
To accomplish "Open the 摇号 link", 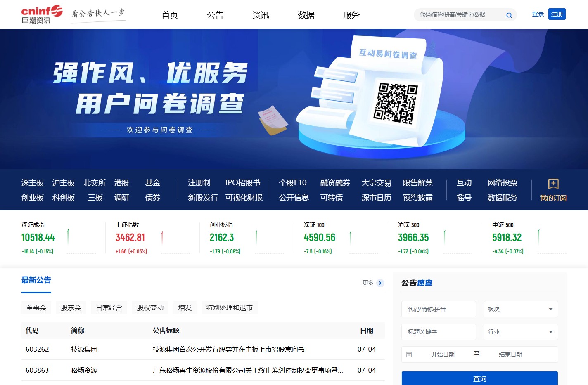I will pos(464,198).
